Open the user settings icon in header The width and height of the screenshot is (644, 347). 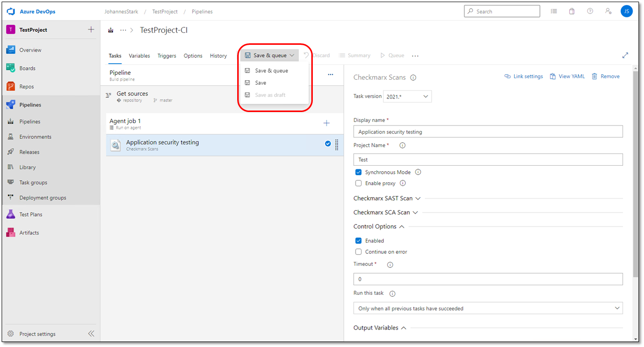[608, 11]
